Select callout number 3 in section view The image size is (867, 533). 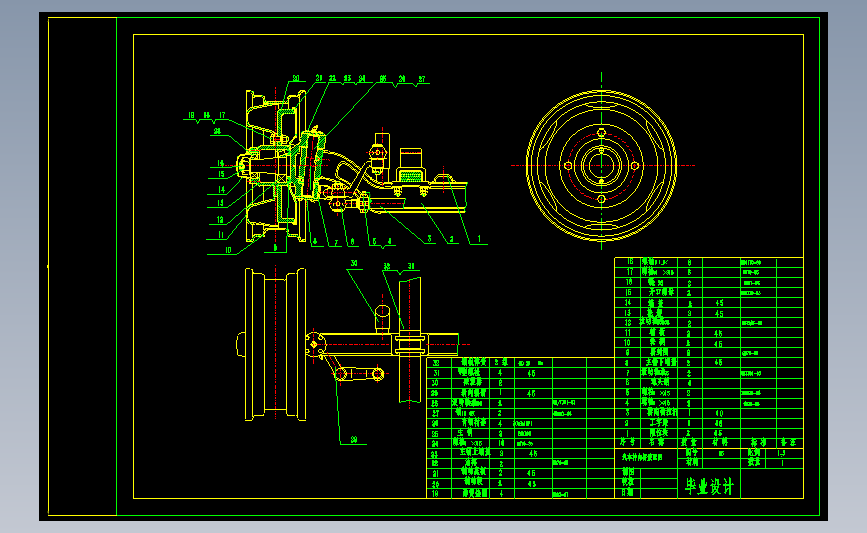[429, 239]
